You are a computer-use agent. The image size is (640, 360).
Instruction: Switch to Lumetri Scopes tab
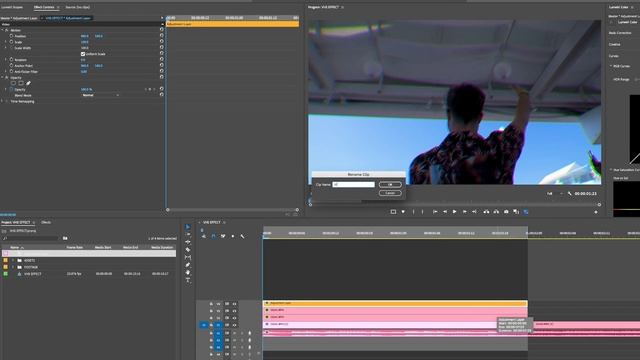click(12, 7)
